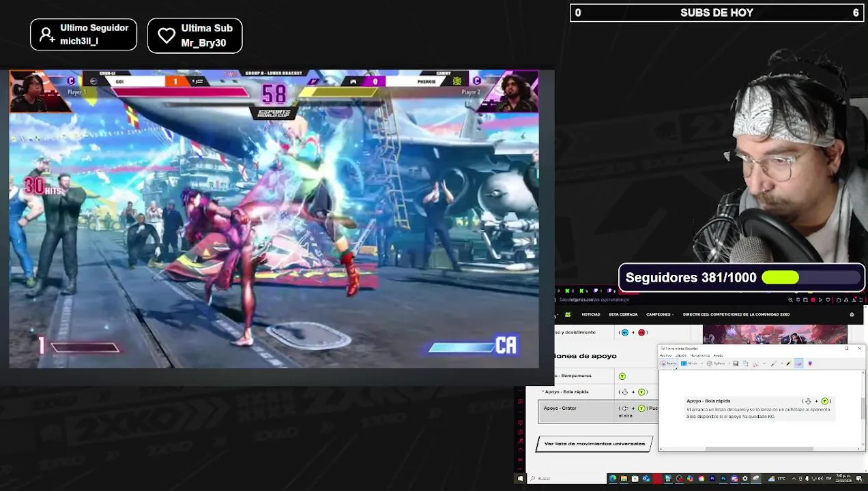Click the Windows Start button

pyautogui.click(x=521, y=479)
